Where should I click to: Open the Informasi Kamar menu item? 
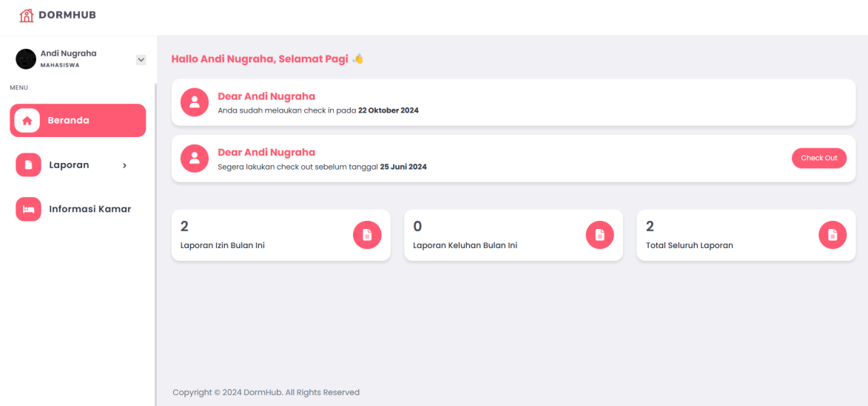pyautogui.click(x=90, y=209)
